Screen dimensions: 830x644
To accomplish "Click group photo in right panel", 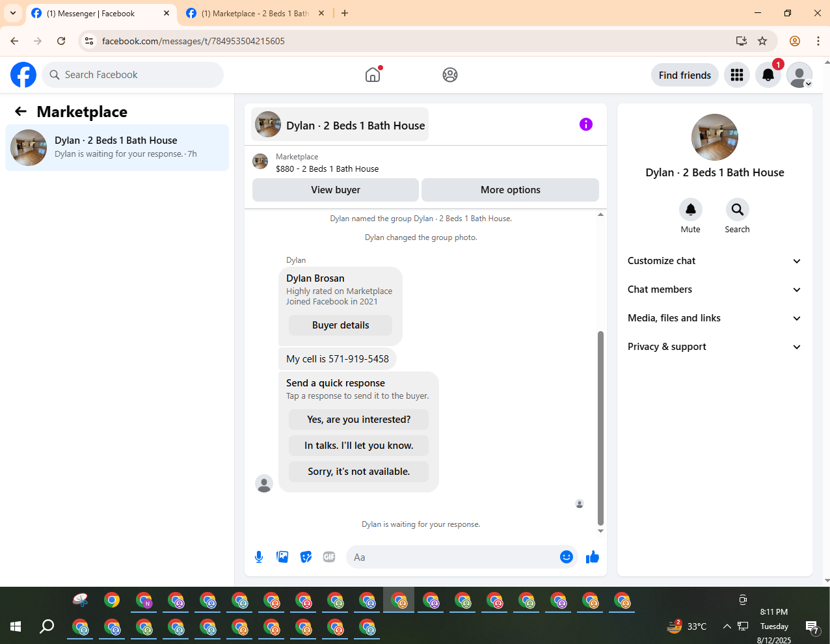I will click(x=715, y=137).
